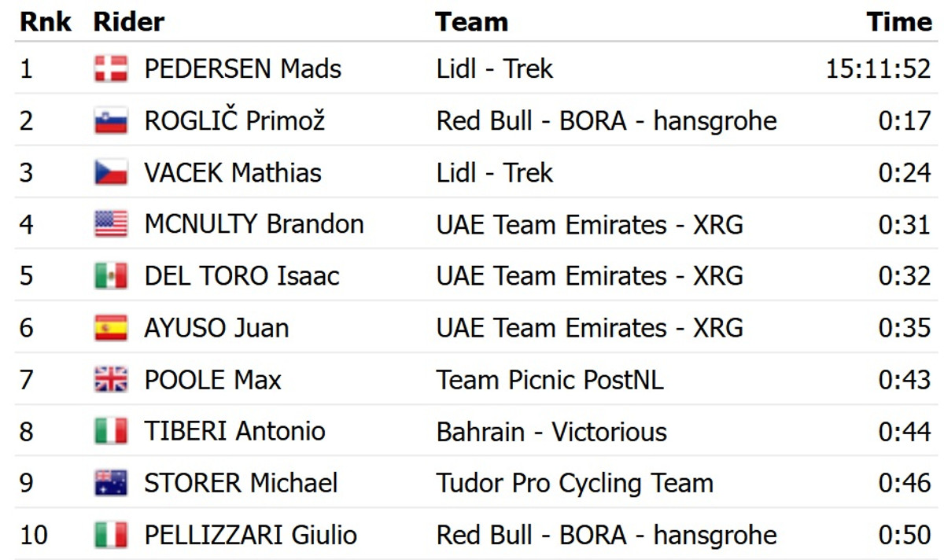Click the Mexican flag beside Del Toro

click(111, 277)
